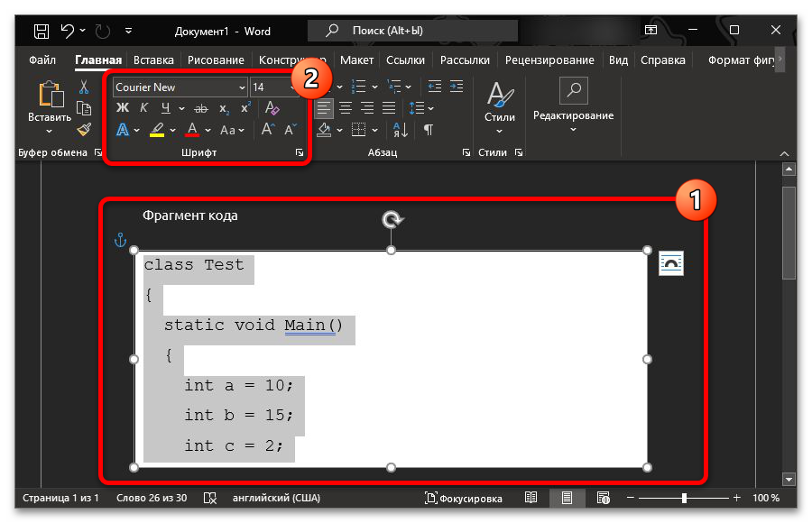Click the Sort А-Я icon
812x523 pixels.
coord(401,130)
